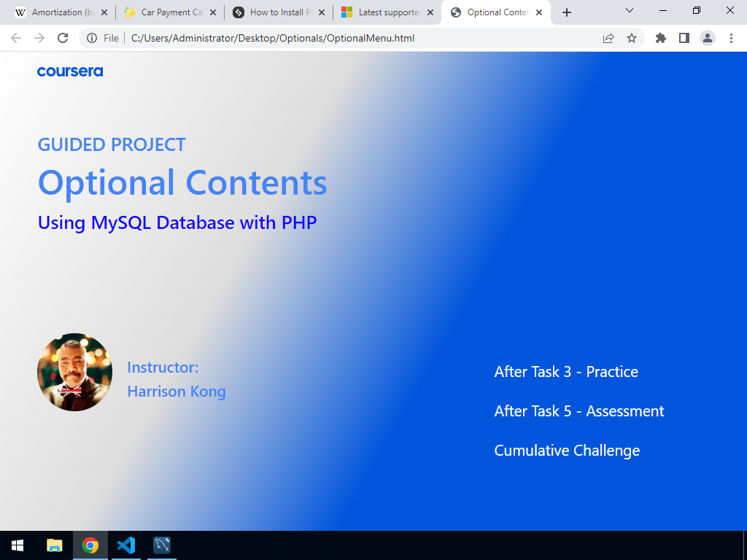Open Chrome's three-dot menu
This screenshot has height=560, width=747.
coord(731,38)
